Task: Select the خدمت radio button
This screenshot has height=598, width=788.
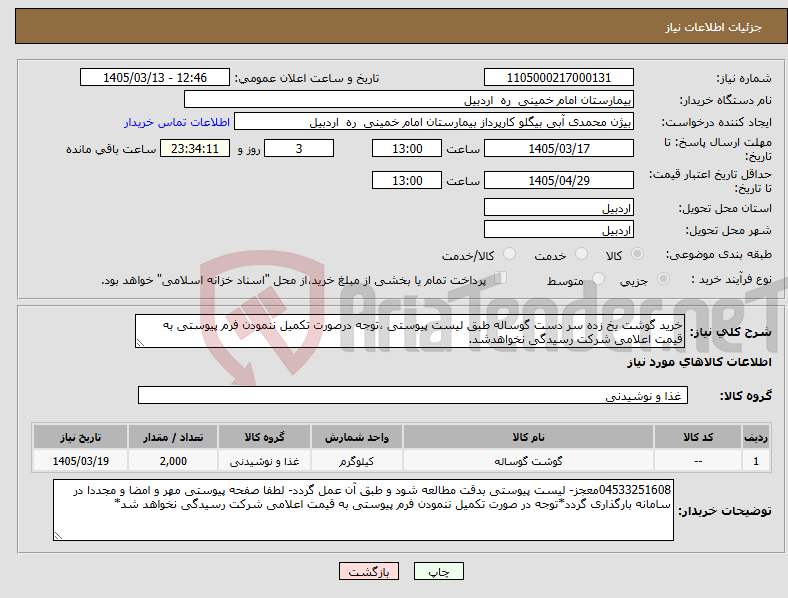Action: (581, 254)
